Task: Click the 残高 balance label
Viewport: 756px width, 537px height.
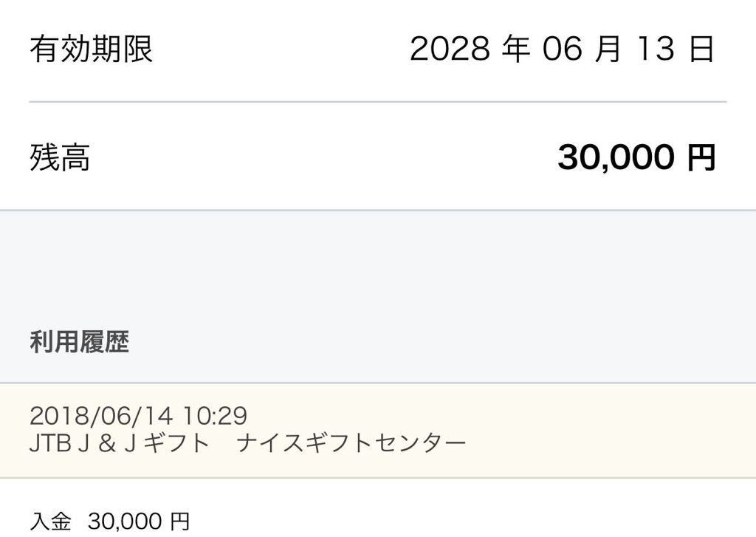Action: [60, 157]
